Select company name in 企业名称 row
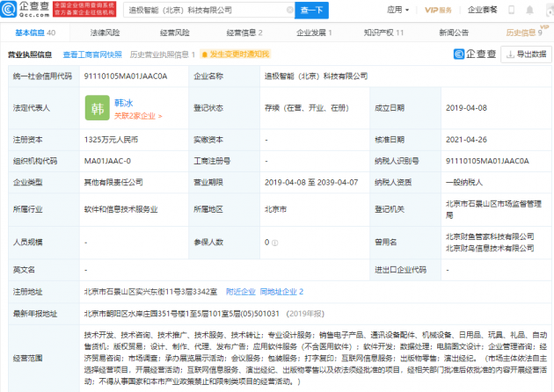The image size is (554, 392). tap(317, 76)
